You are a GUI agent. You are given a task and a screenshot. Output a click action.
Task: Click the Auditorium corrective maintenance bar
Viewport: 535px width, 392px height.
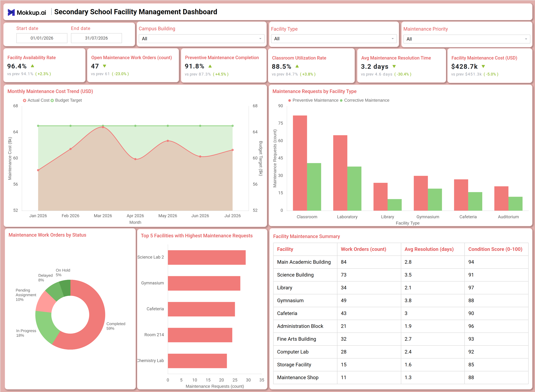point(515,204)
